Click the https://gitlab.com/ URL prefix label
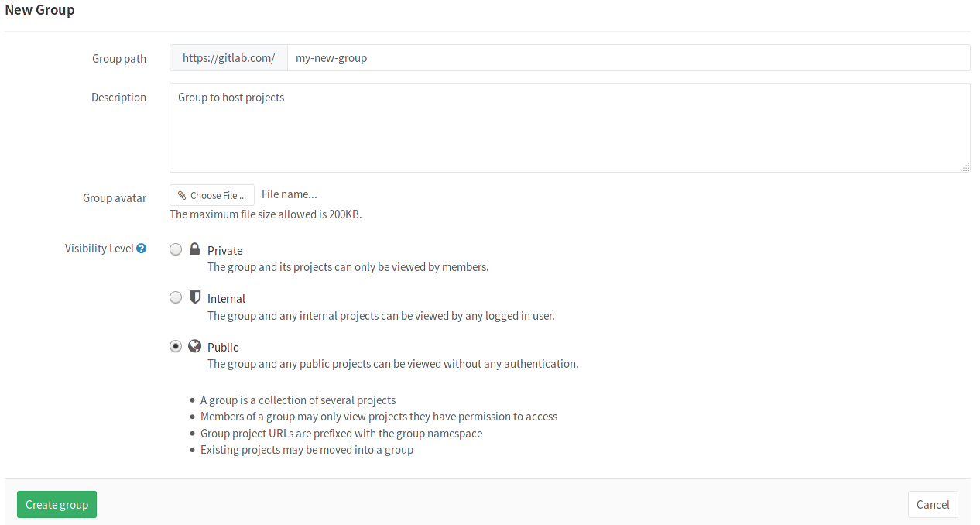Image resolution: width=980 pixels, height=525 pixels. 228,57
